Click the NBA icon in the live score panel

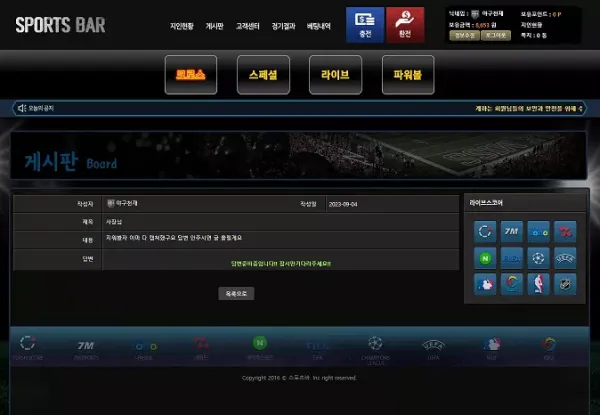click(x=538, y=284)
